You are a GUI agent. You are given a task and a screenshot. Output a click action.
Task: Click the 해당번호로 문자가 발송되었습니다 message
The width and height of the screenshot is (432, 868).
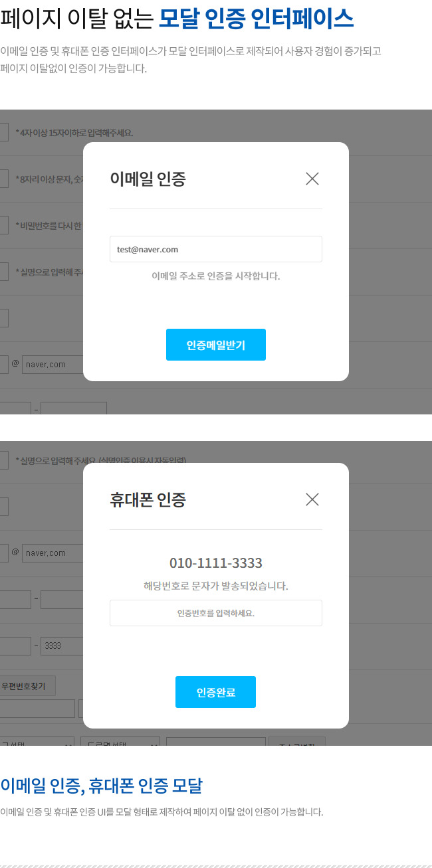(x=216, y=586)
